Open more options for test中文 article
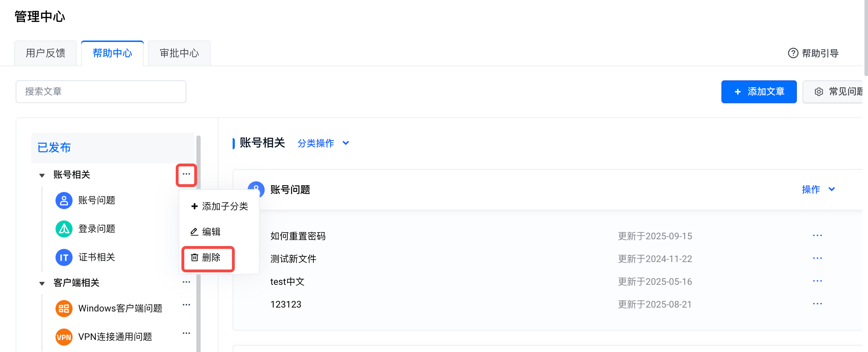 817,281
